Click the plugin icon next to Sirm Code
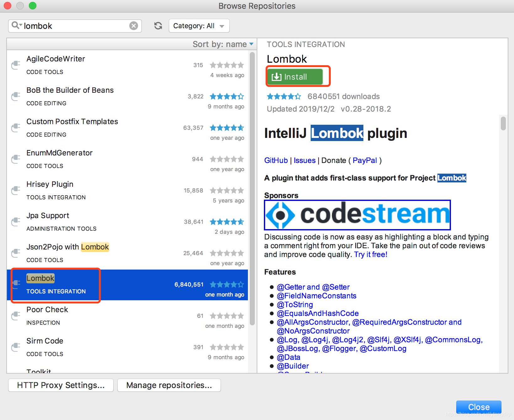 [x=16, y=347]
